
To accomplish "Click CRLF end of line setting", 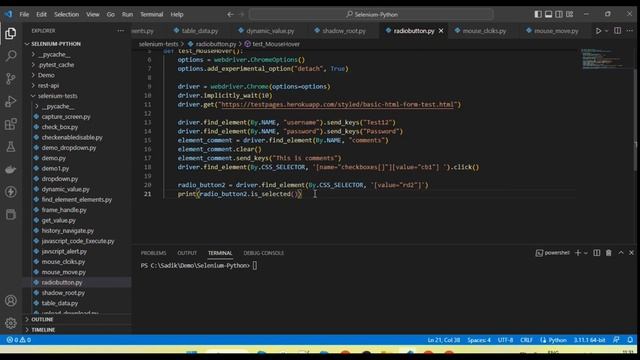I will tap(526, 340).
